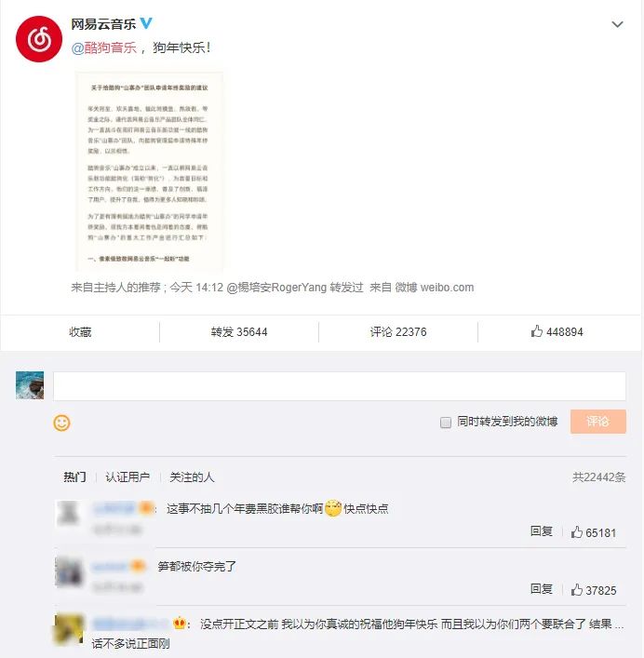The width and height of the screenshot is (644, 658).
Task: Check 同时转发到我的微博 checkbox
Action: [446, 423]
